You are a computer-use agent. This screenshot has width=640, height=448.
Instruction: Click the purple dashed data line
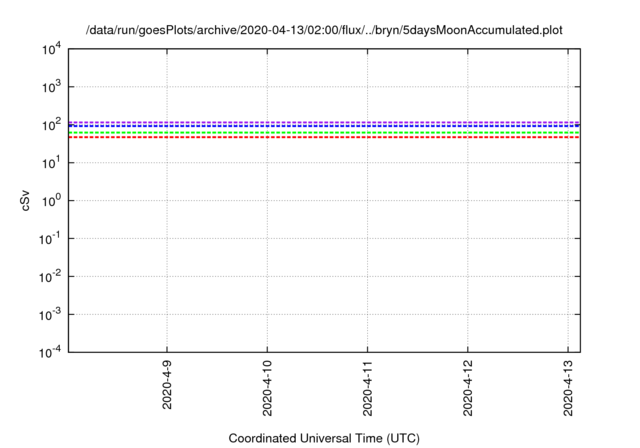coord(324,122)
